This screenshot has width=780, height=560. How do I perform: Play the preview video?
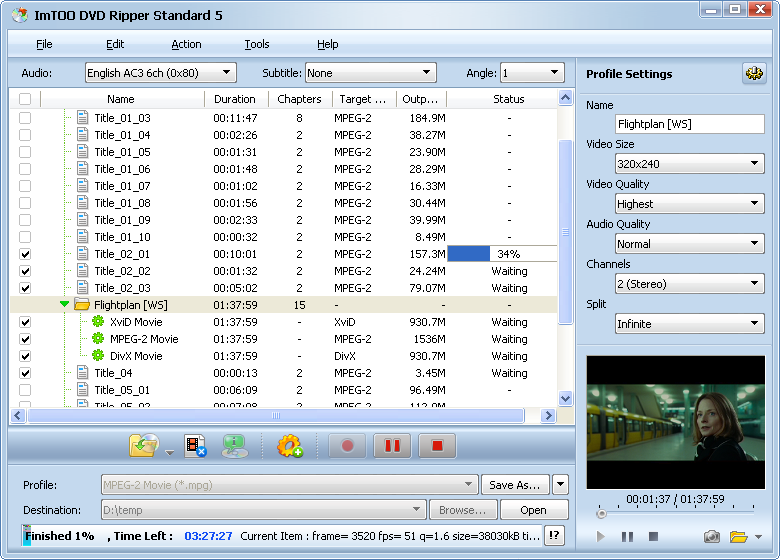[x=600, y=537]
